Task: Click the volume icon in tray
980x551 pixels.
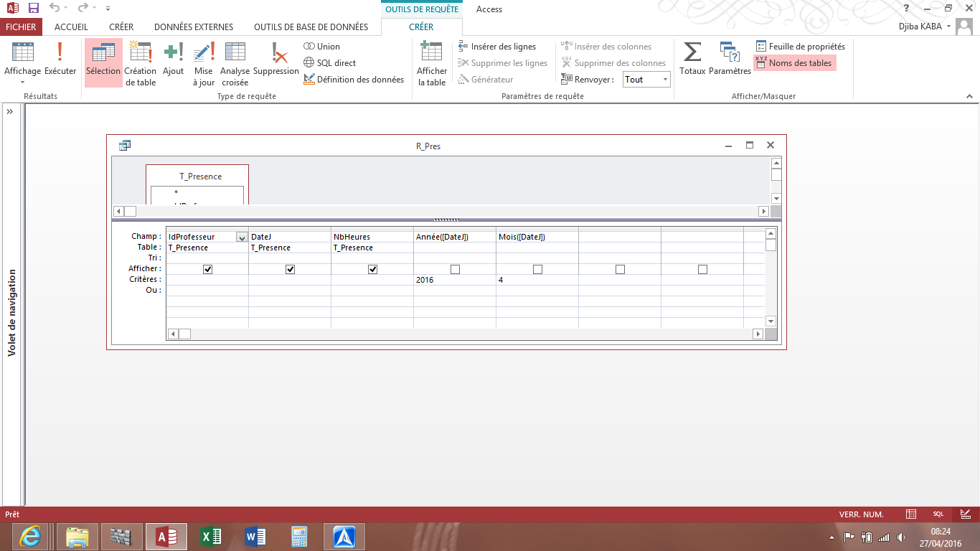Action: click(x=900, y=537)
